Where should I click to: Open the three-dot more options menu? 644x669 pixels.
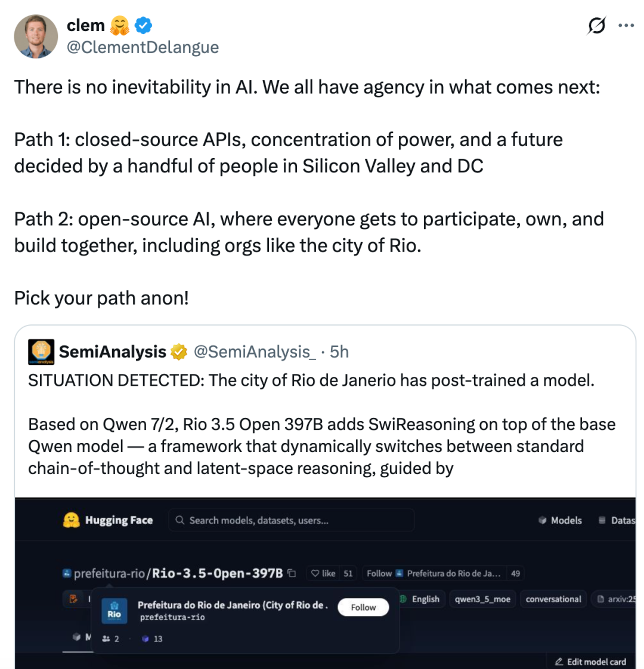pyautogui.click(x=626, y=26)
